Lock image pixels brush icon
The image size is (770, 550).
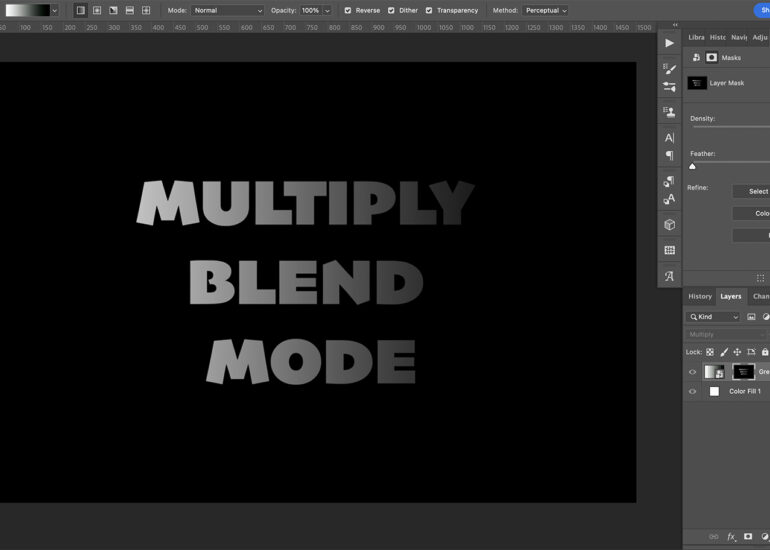click(x=724, y=352)
